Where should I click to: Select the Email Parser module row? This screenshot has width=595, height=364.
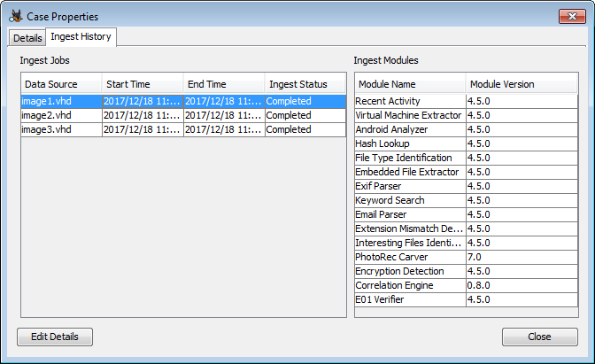(x=467, y=214)
